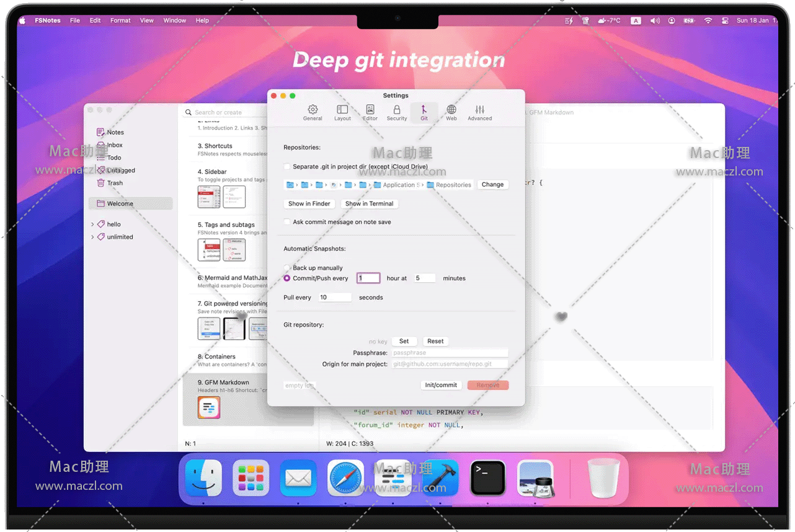Select the Commit/Push every radio button
The width and height of the screenshot is (795, 532).
pyautogui.click(x=287, y=278)
